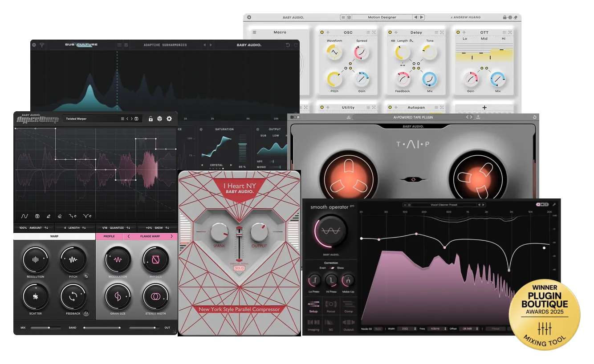Toggle the link icon beside FEEDBACK knob

(86, 313)
